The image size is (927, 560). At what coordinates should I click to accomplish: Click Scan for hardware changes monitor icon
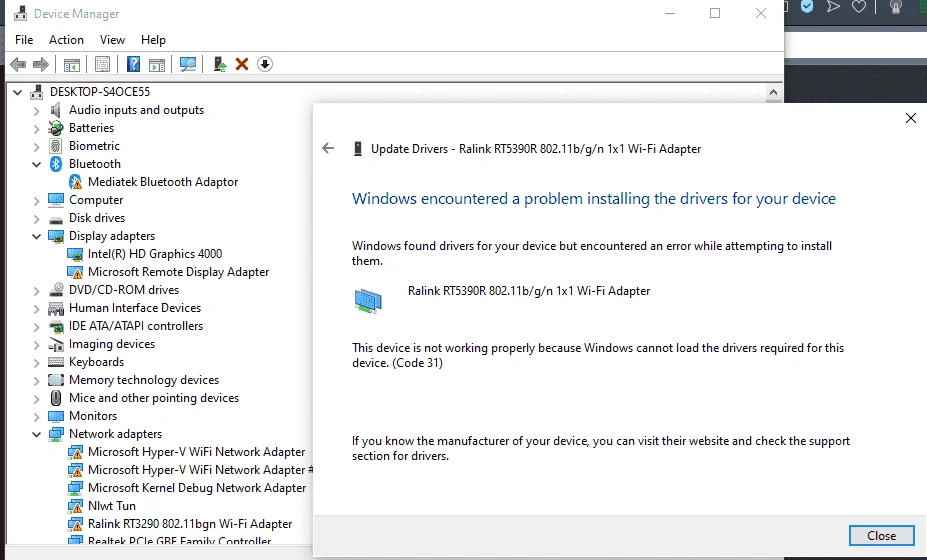188,64
